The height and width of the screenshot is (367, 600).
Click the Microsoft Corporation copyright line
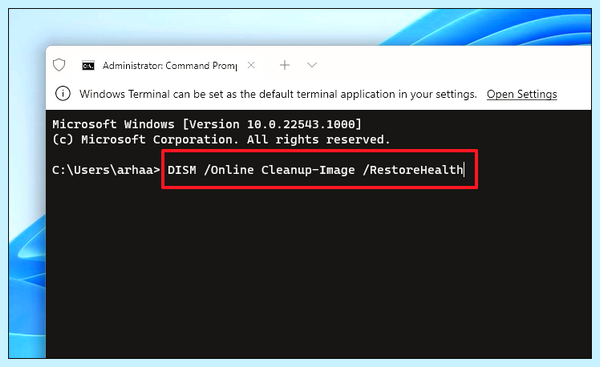point(221,140)
